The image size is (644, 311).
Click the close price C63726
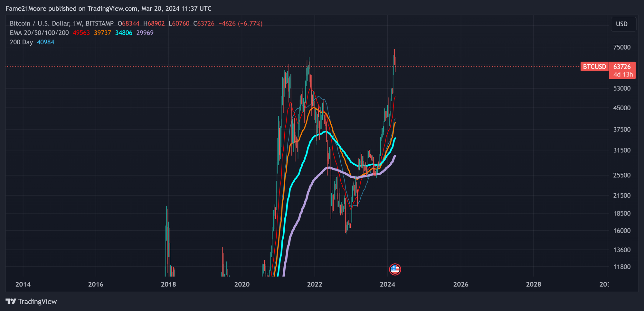click(204, 23)
